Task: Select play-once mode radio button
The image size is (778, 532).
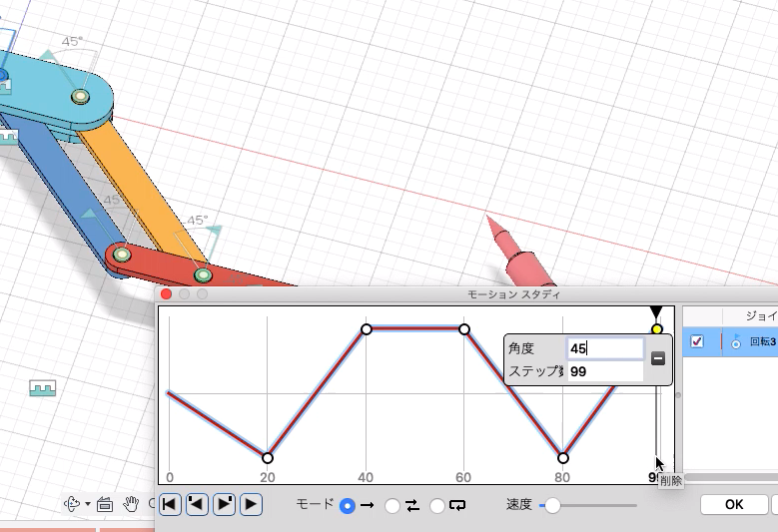Action: [348, 506]
